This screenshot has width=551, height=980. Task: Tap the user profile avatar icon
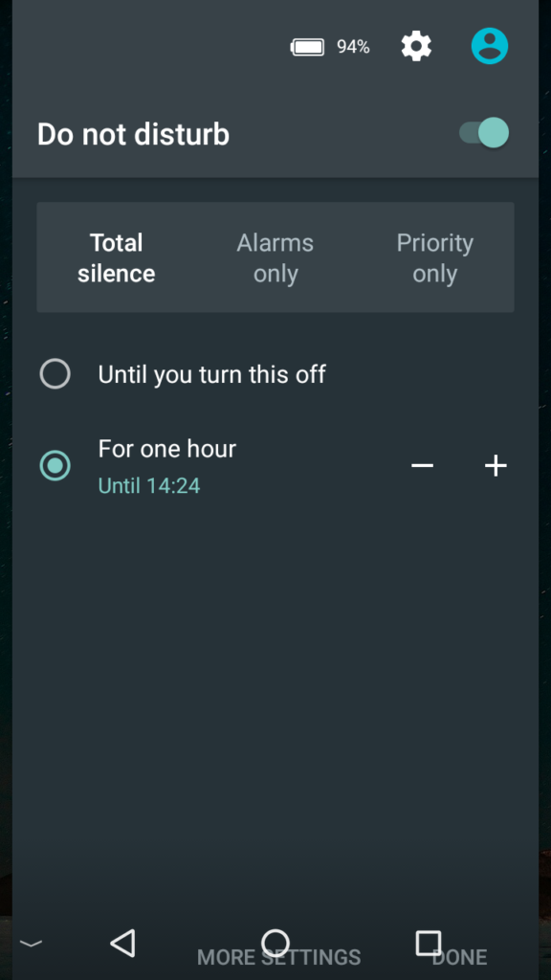point(490,46)
